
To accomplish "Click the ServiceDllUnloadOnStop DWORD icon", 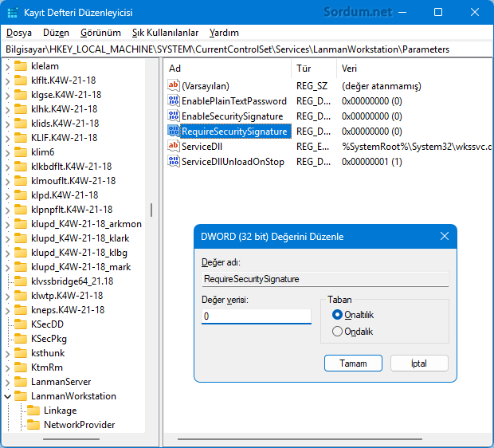I will [x=174, y=161].
